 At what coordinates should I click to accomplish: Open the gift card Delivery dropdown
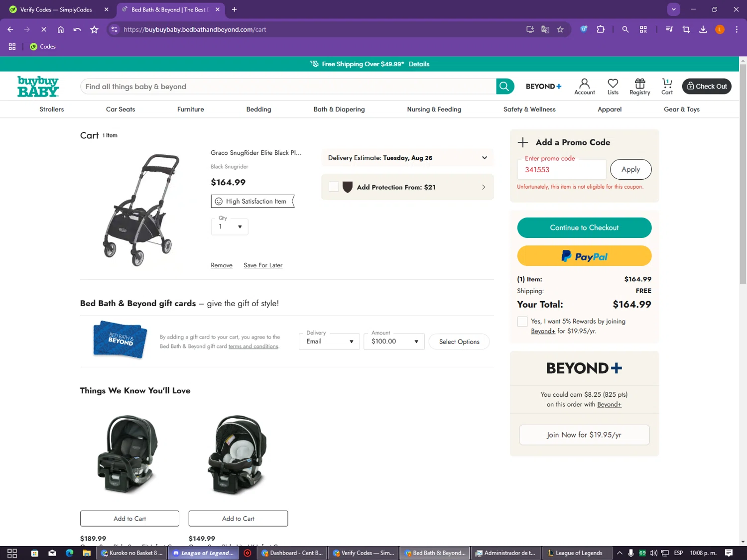pyautogui.click(x=329, y=341)
